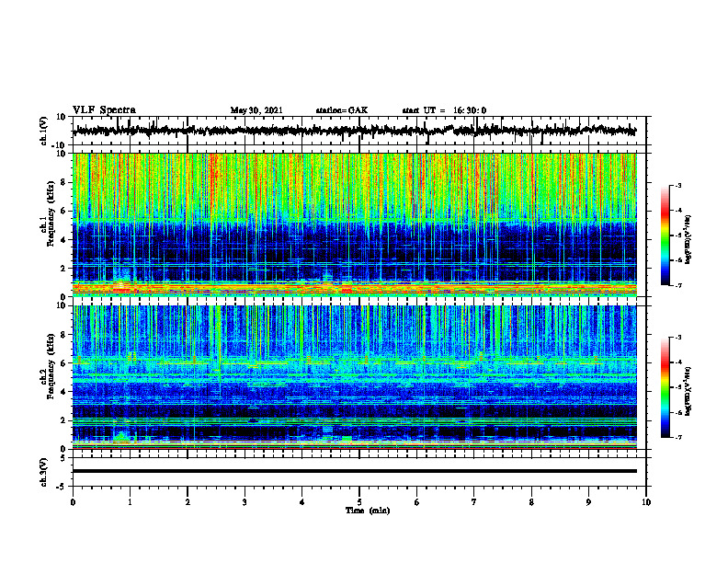Click the "8" kHz tick on ch.1 spectrogram

(x=63, y=182)
